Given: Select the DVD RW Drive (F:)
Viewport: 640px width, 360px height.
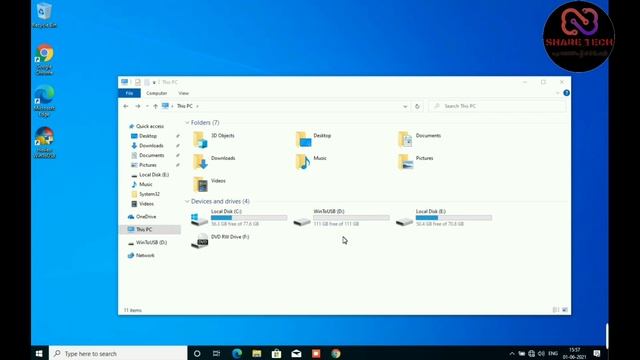Looking at the screenshot, I should tap(220, 241).
